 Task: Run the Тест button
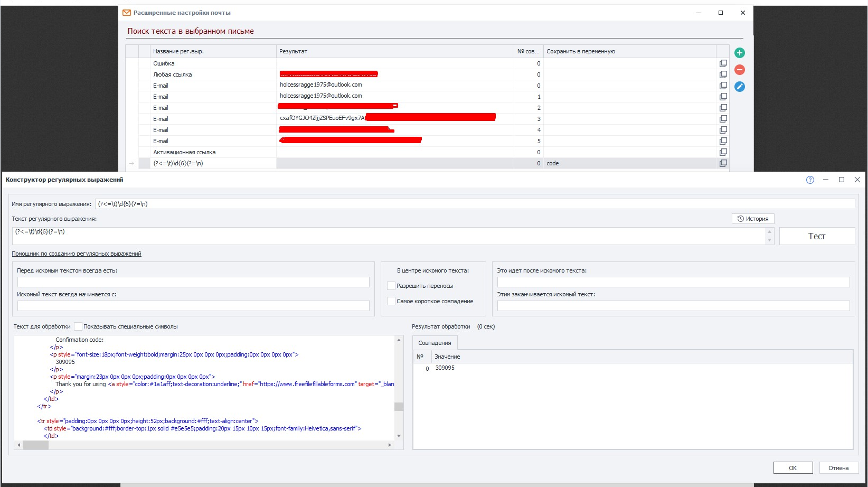click(x=817, y=236)
